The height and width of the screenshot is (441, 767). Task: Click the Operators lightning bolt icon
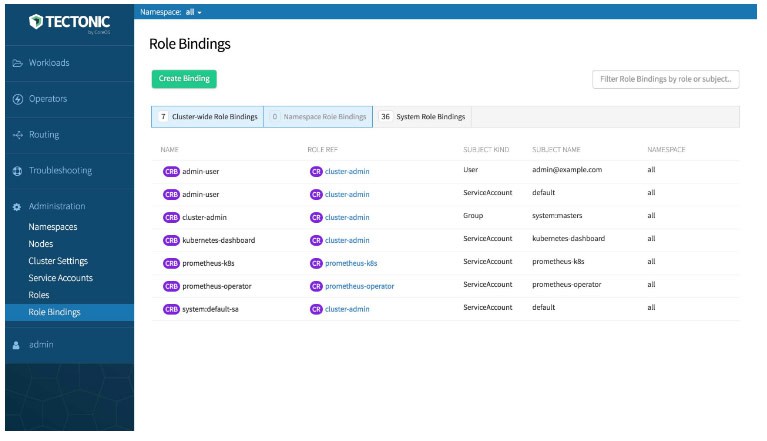pyautogui.click(x=18, y=99)
